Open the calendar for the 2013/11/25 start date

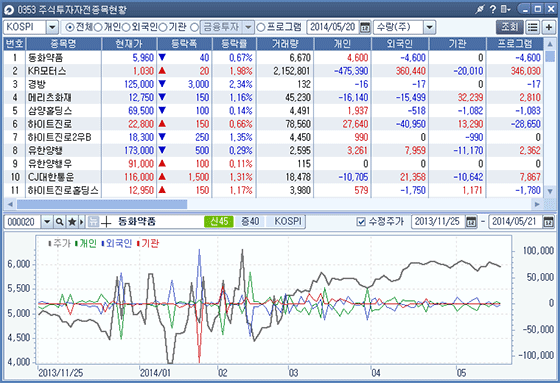(471, 222)
